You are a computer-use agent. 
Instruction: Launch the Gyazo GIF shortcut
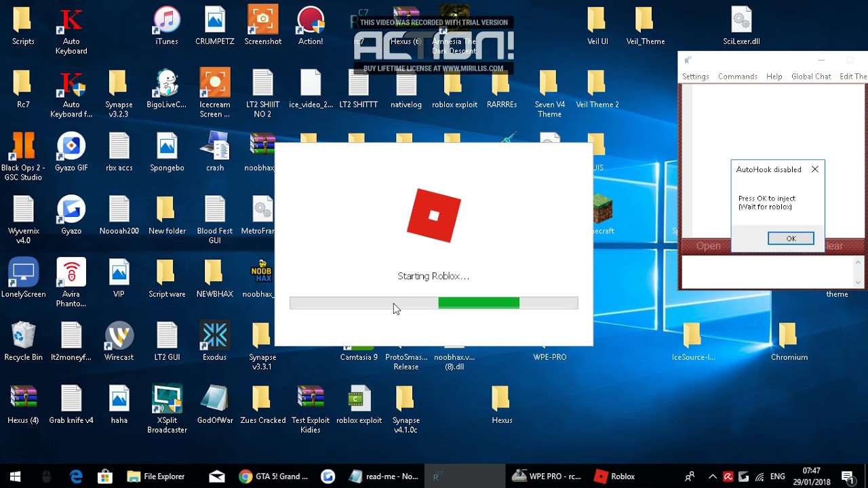point(71,152)
